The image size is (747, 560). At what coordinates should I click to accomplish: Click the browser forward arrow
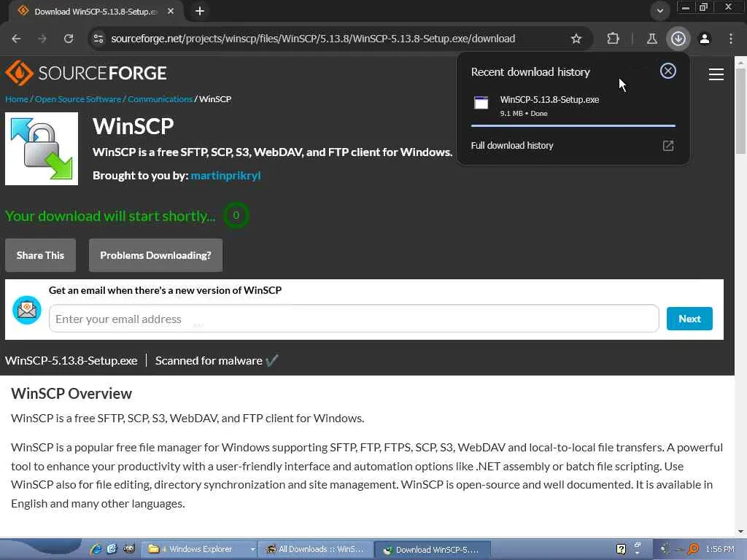(42, 39)
